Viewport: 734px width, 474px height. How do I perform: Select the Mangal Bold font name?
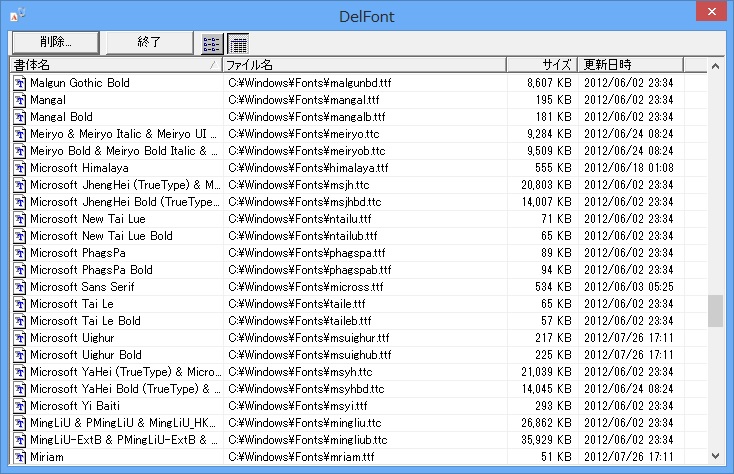click(61, 117)
